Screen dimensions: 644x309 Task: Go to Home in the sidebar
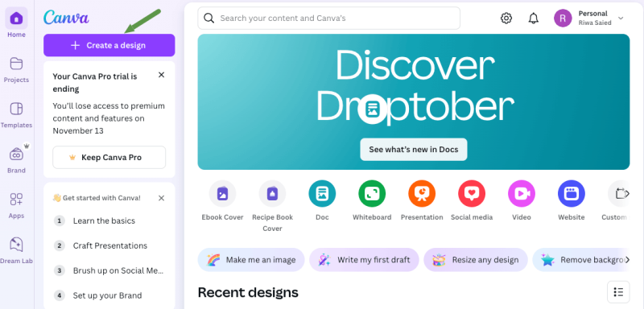[16, 23]
